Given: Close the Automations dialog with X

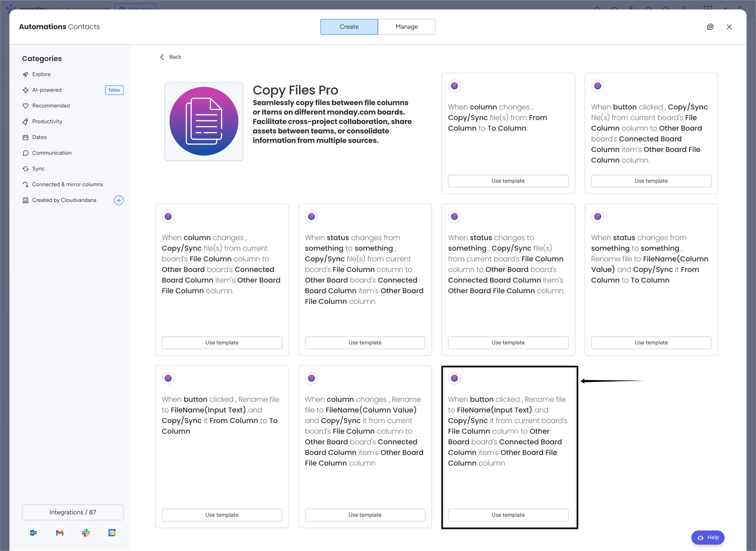Looking at the screenshot, I should [x=729, y=27].
